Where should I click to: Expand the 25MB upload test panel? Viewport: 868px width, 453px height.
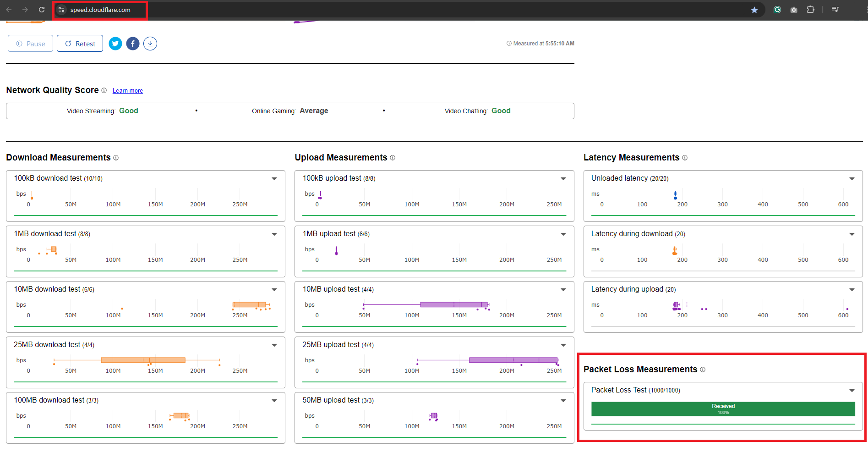tap(563, 345)
